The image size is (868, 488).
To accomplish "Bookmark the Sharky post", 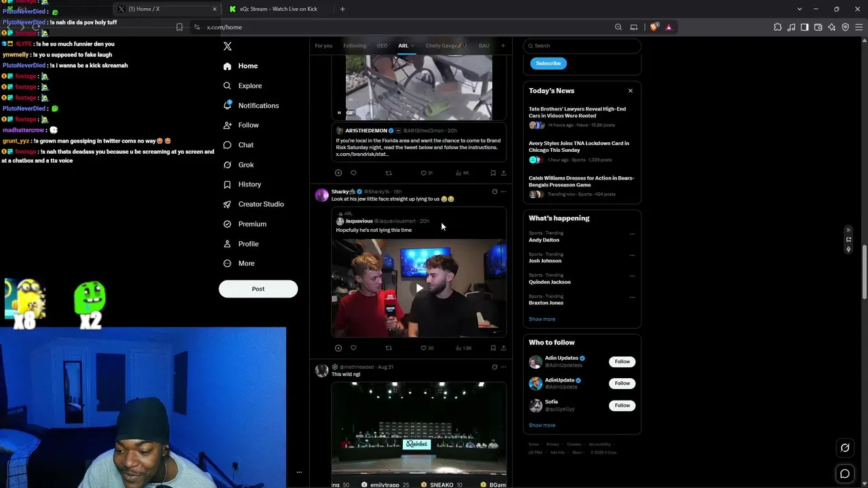I will click(x=493, y=348).
